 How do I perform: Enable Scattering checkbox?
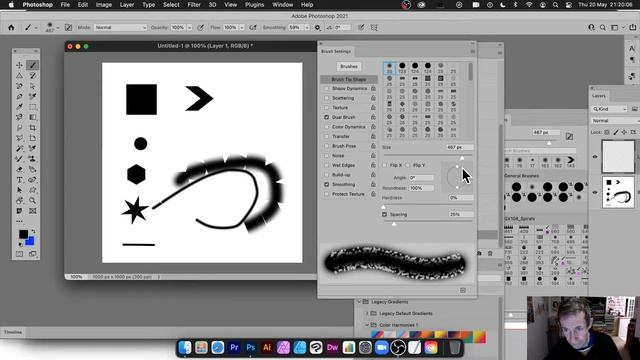(327, 98)
